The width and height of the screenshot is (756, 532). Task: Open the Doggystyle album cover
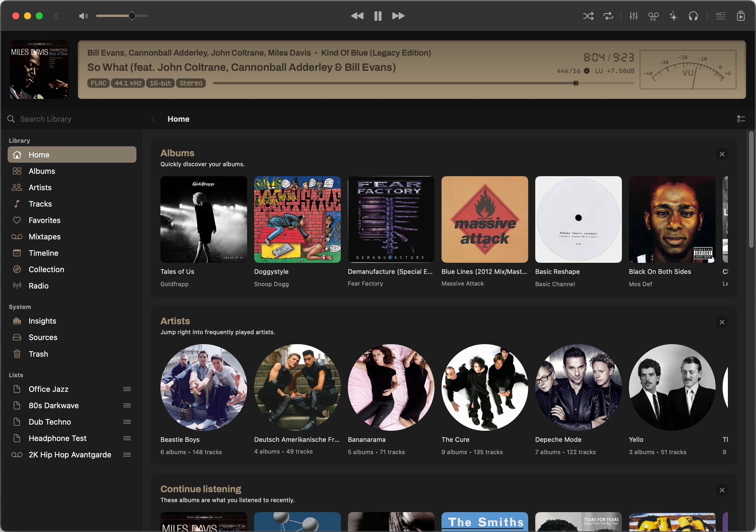[297, 219]
